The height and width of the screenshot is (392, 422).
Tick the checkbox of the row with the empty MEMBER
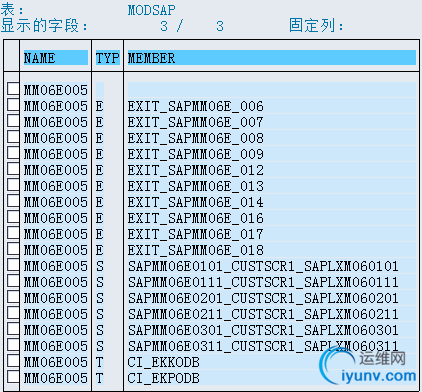coord(13,89)
